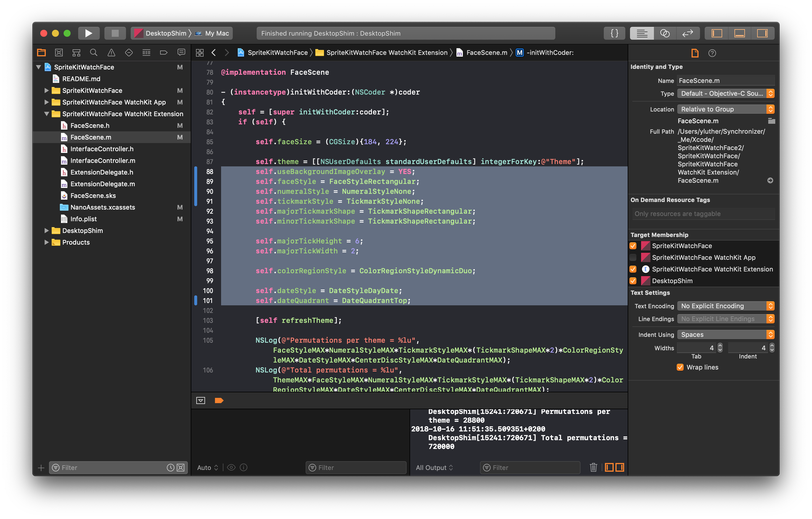Screen dimensions: 812x519
Task: Open the Source Control navigator
Action: click(59, 52)
